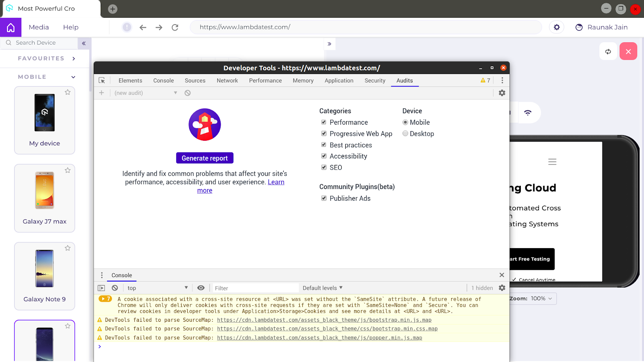Close the console drawer
This screenshot has width=644, height=362.
tap(502, 275)
